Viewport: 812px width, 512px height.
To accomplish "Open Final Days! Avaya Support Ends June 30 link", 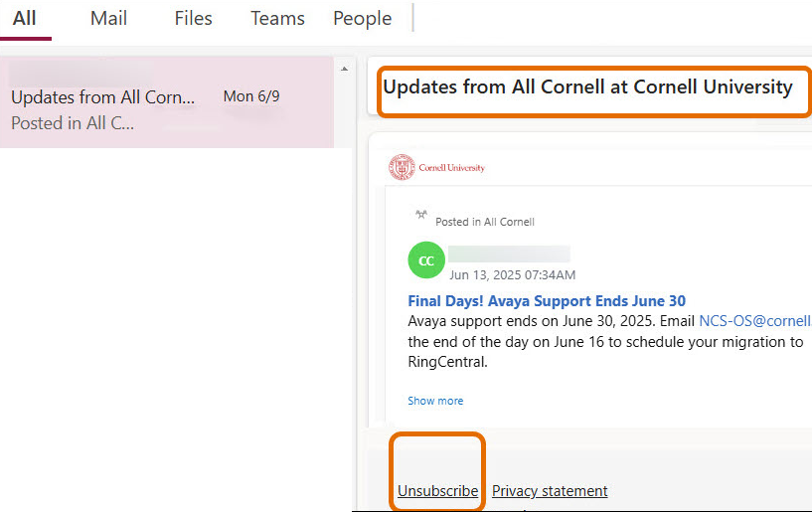I will 547,301.
